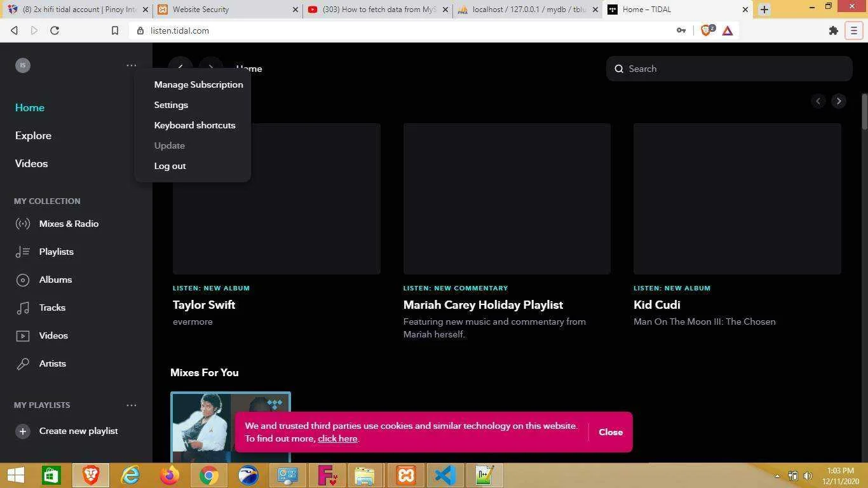Image resolution: width=868 pixels, height=488 pixels.
Task: Open Settings from the account menu
Action: coord(171,105)
